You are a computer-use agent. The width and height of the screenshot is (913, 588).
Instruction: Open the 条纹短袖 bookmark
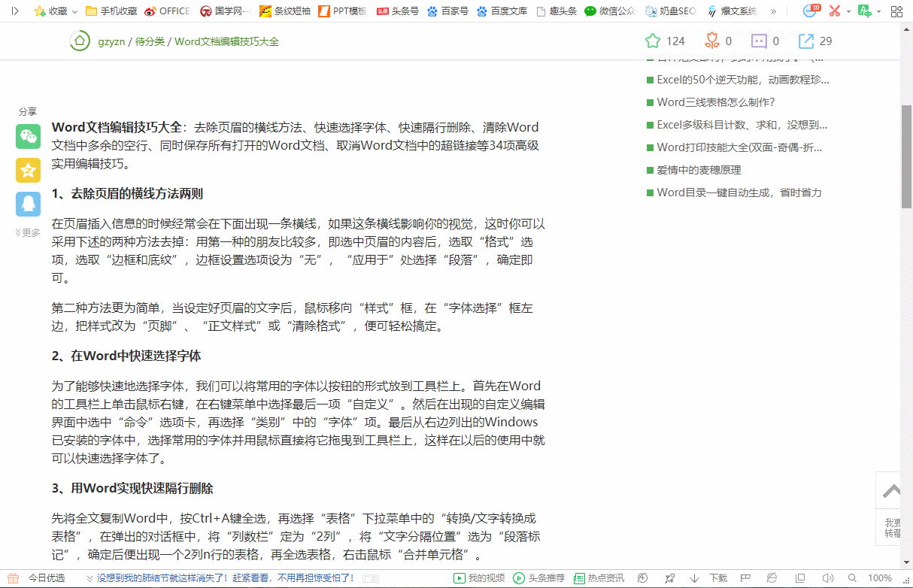coord(284,11)
